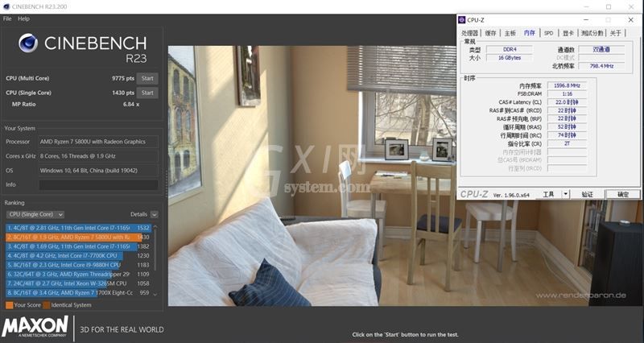This screenshot has height=343, width=644.
Task: Close the CPU-Z window
Action: pos(630,19)
